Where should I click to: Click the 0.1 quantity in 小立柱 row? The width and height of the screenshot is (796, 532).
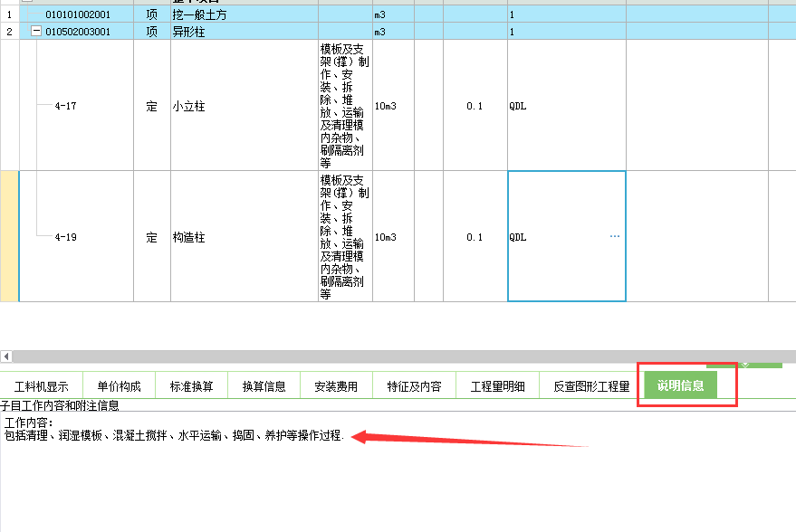click(x=475, y=106)
